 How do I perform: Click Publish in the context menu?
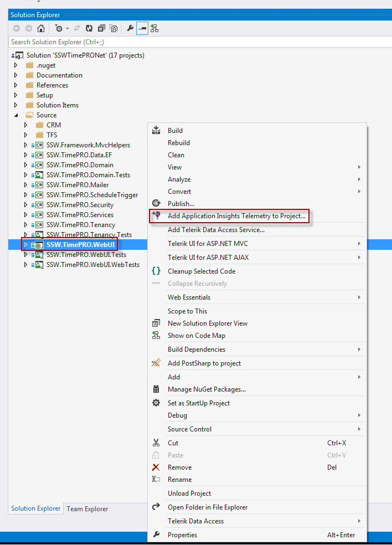click(180, 204)
